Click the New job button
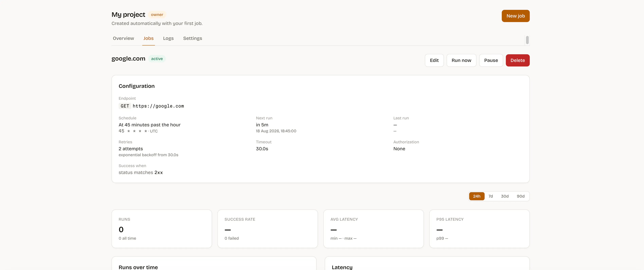The width and height of the screenshot is (644, 270). (x=516, y=16)
